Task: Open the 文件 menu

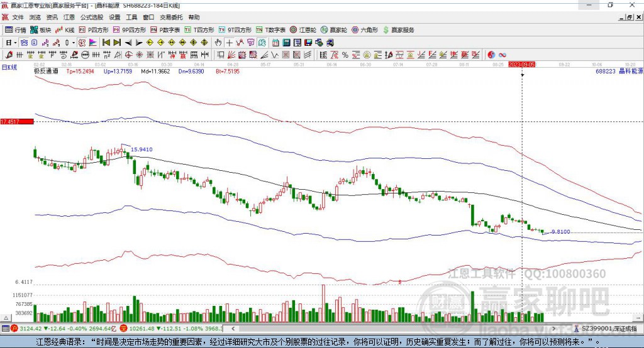Action: [18, 17]
